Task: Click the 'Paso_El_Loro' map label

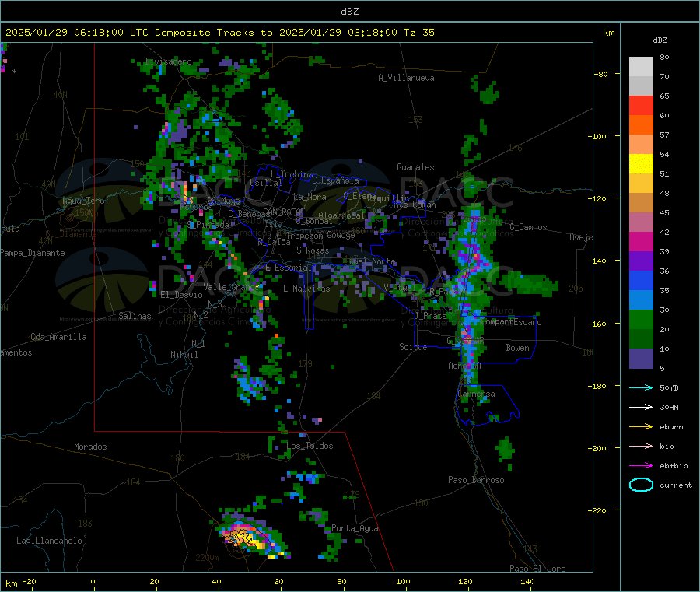Action: 537,569
